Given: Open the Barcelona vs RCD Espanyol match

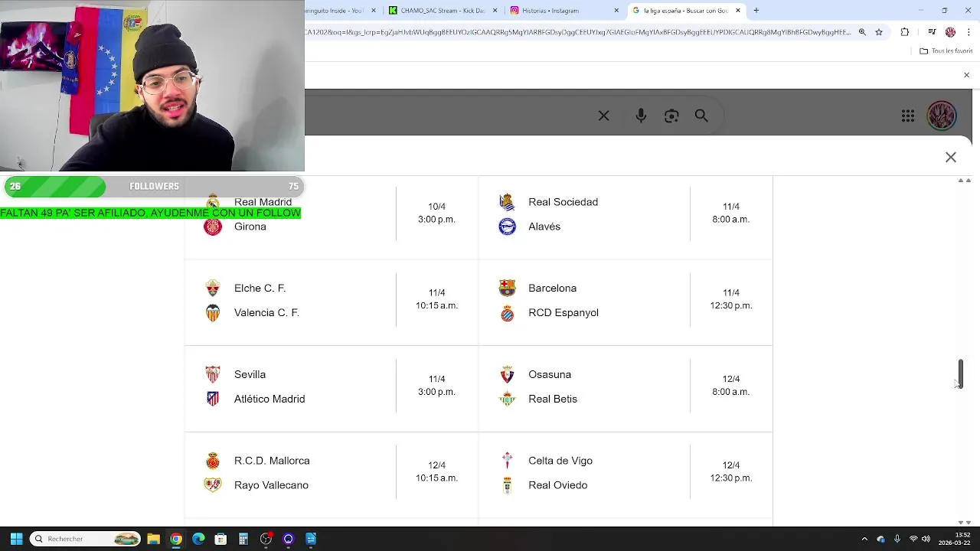Looking at the screenshot, I should click(x=626, y=301).
